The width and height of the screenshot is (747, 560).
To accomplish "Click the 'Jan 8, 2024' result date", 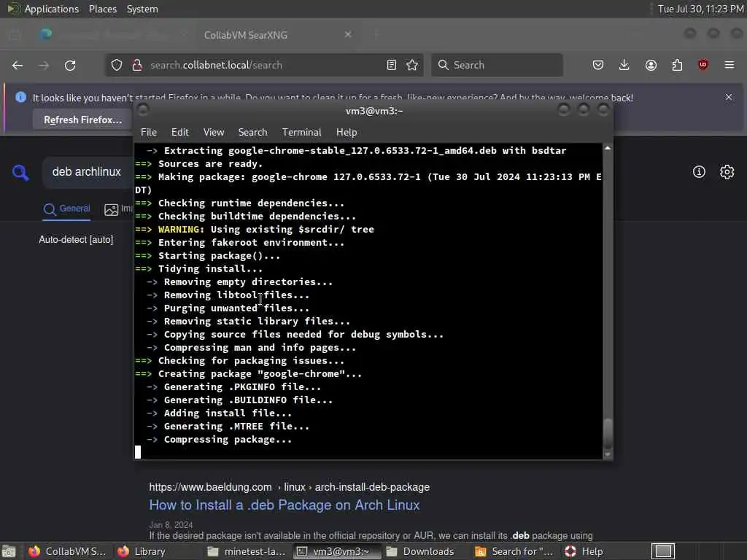I will coord(171,525).
